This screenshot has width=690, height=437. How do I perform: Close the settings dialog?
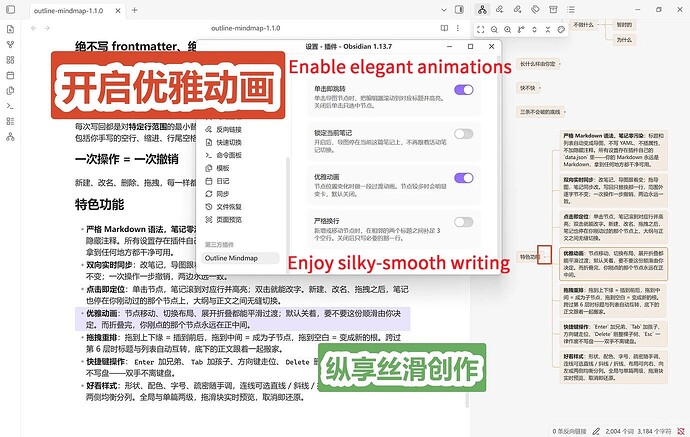492,46
